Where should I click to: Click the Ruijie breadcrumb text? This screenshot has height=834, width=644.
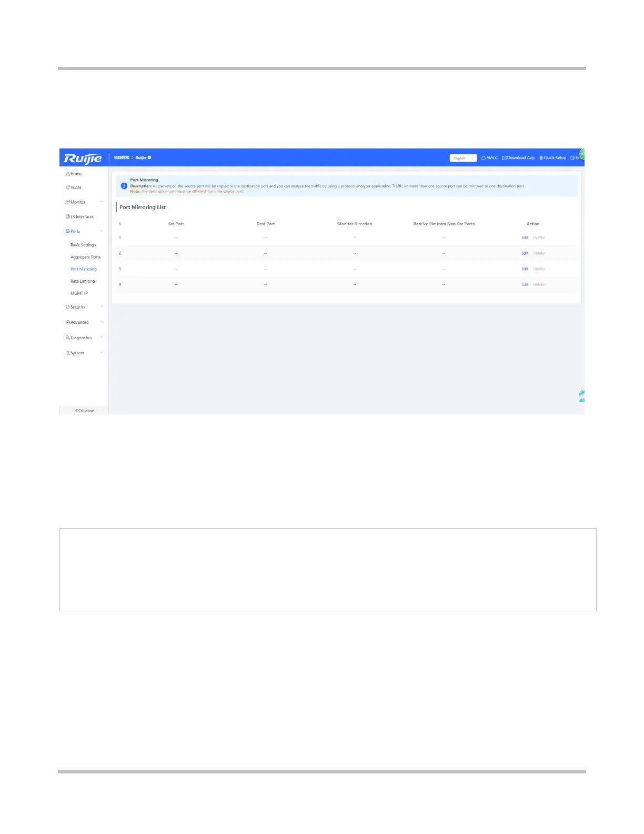[x=140, y=157]
